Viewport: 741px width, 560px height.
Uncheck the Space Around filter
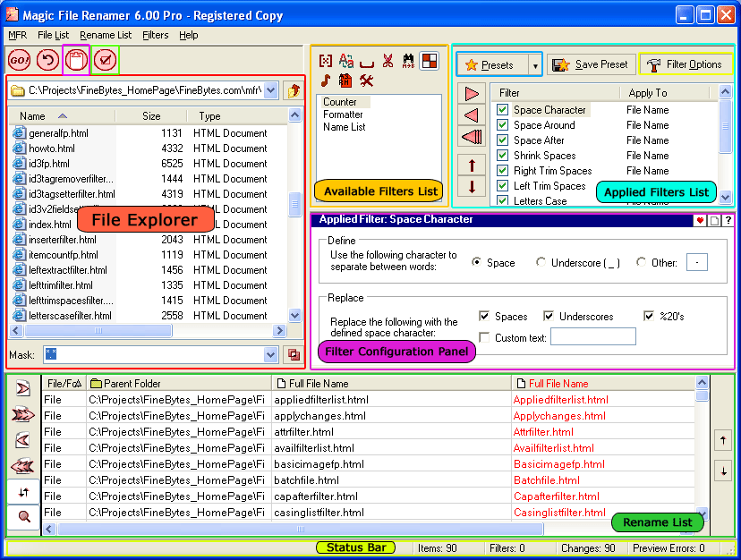(x=502, y=124)
